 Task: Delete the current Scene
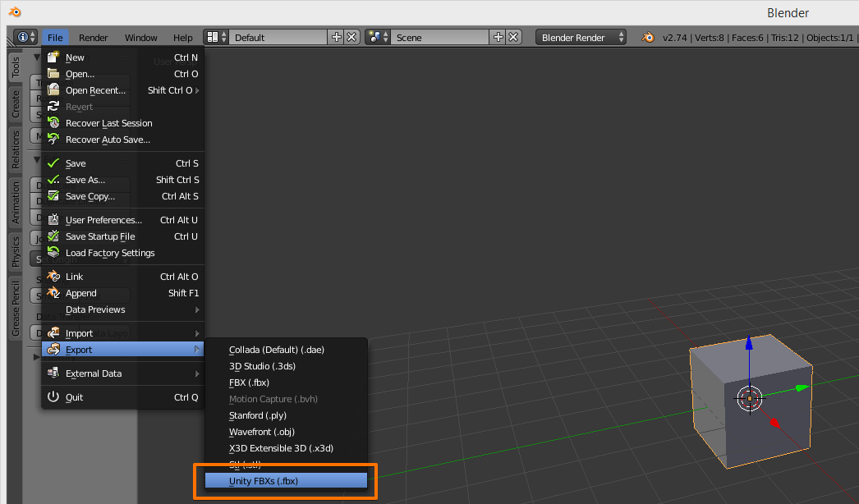[x=513, y=37]
